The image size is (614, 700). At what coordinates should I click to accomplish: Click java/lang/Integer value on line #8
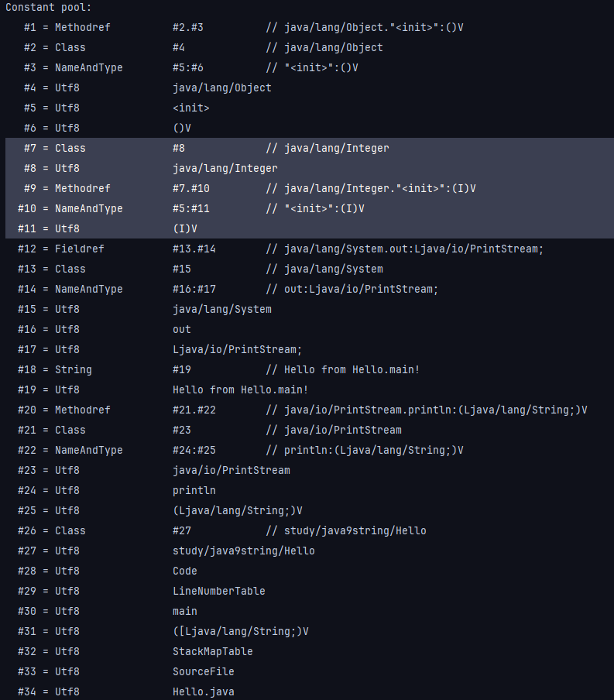pyautogui.click(x=225, y=168)
